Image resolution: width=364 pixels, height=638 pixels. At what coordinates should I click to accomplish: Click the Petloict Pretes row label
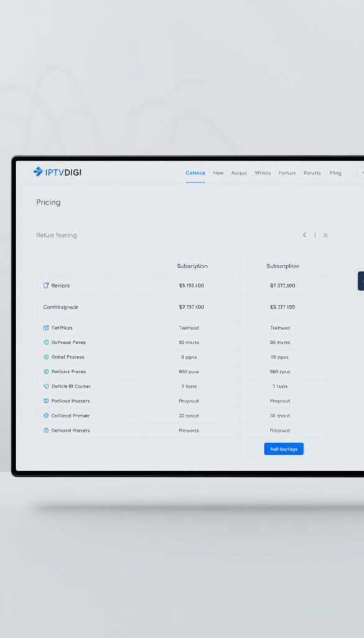point(68,371)
